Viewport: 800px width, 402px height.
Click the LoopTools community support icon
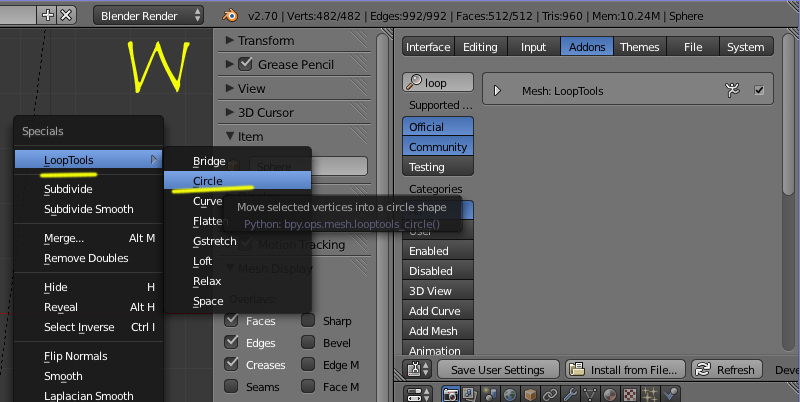(732, 90)
